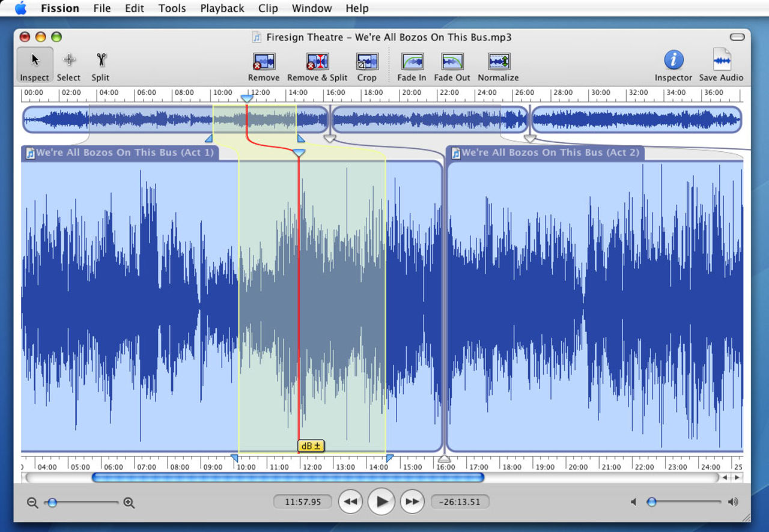Crop audio to the selection
The image size is (769, 532).
click(366, 62)
